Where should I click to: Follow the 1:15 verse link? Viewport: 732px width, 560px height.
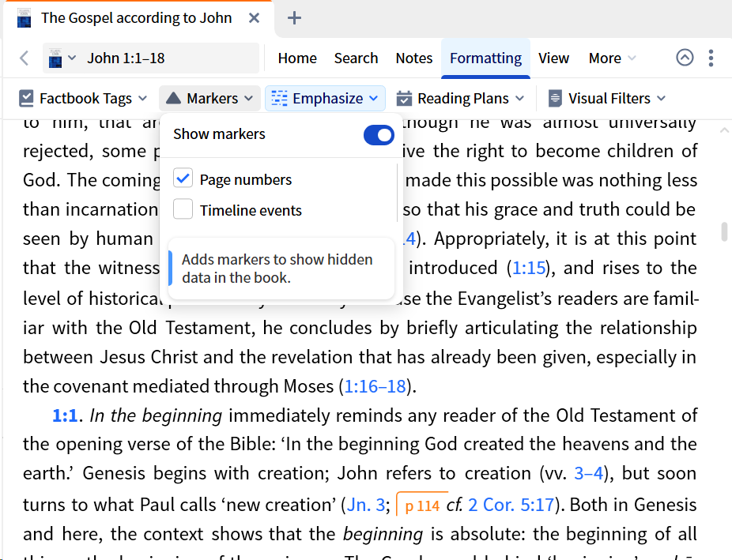(529, 268)
